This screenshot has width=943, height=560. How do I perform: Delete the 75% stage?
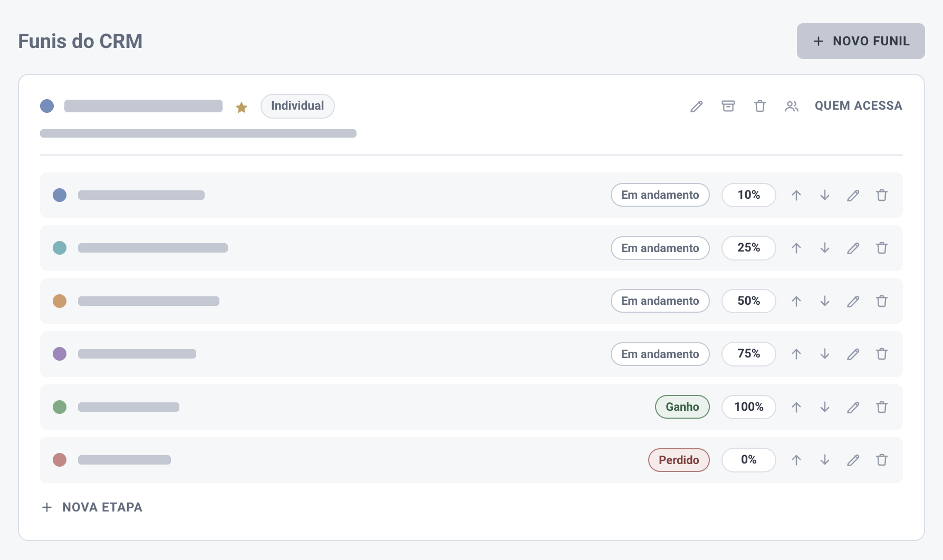pos(882,354)
